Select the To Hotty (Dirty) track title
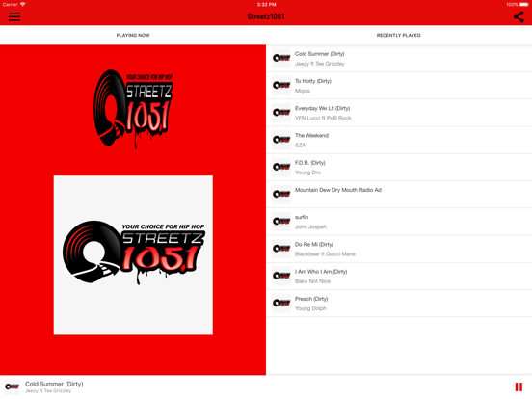Viewport: 532px width, 399px height. click(313, 81)
